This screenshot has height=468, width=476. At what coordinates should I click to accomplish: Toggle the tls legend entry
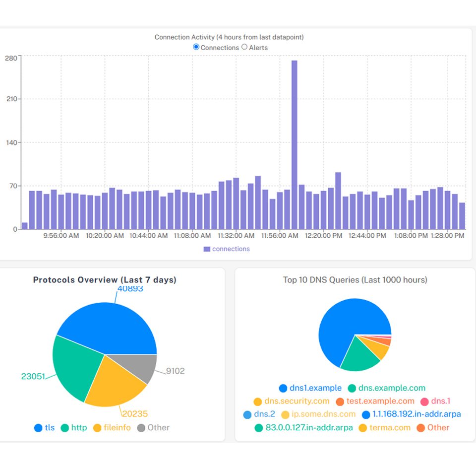[44, 428]
